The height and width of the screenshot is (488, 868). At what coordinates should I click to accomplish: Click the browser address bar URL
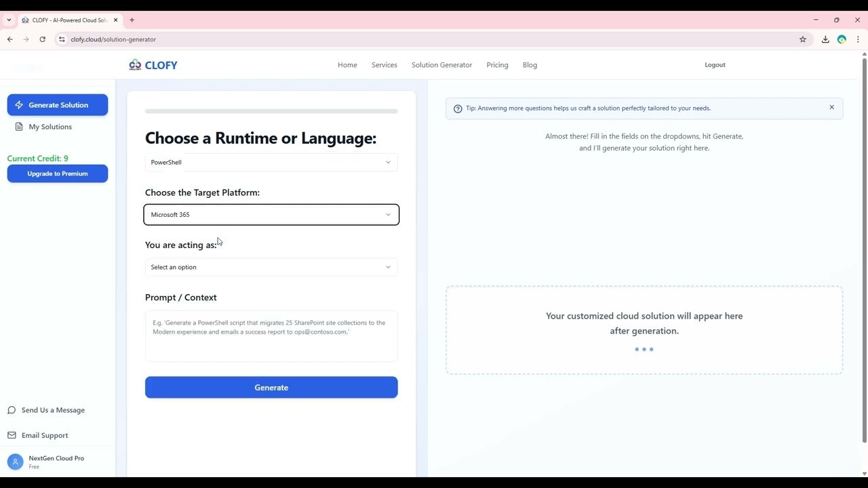click(x=113, y=39)
